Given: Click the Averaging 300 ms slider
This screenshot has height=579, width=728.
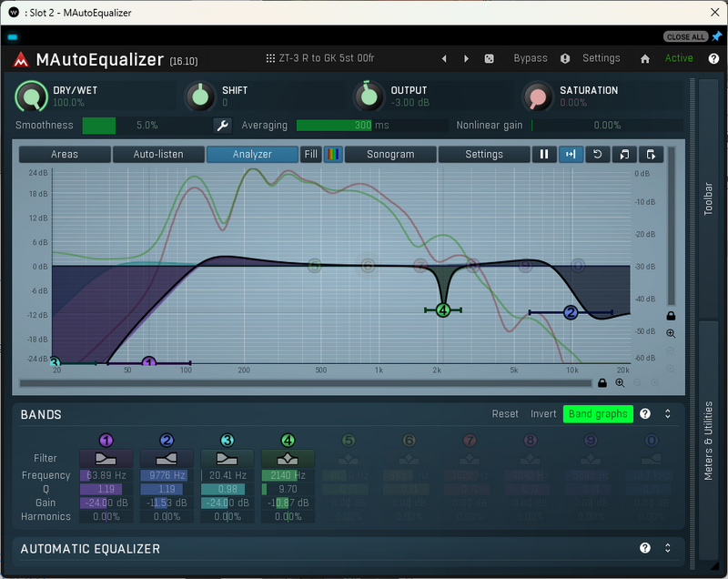Looking at the screenshot, I should (372, 126).
